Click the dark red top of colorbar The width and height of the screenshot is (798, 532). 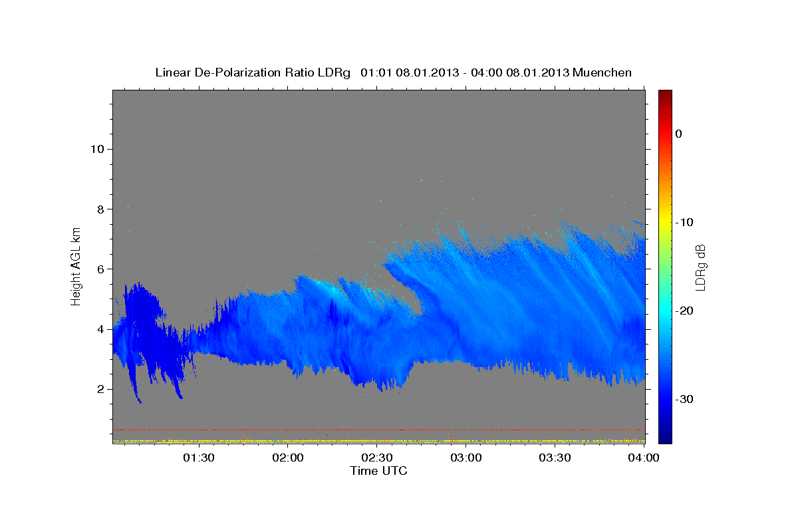(x=665, y=94)
